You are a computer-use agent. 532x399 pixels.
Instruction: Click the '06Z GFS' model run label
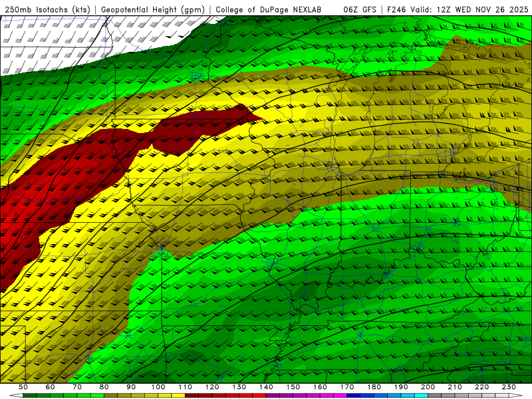[360, 10]
